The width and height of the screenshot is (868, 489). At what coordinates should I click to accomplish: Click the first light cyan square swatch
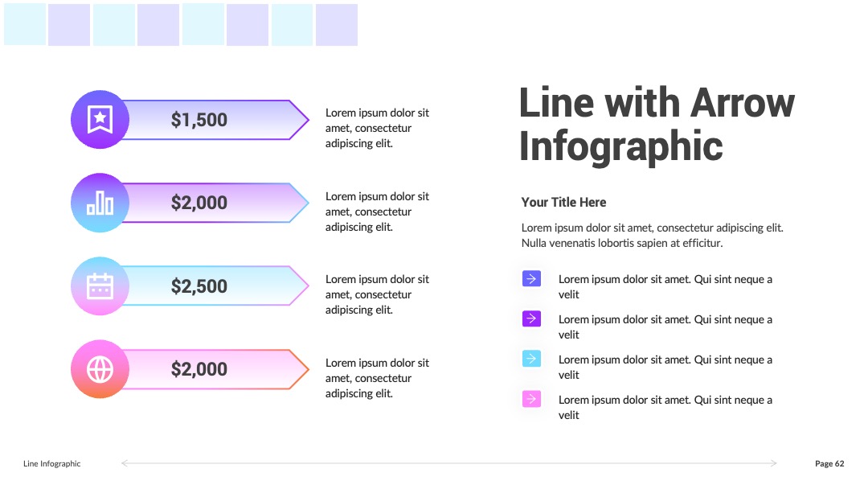tap(25, 24)
